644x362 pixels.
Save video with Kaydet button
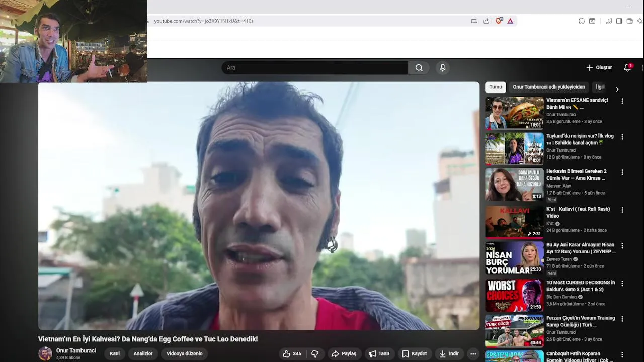[414, 354]
